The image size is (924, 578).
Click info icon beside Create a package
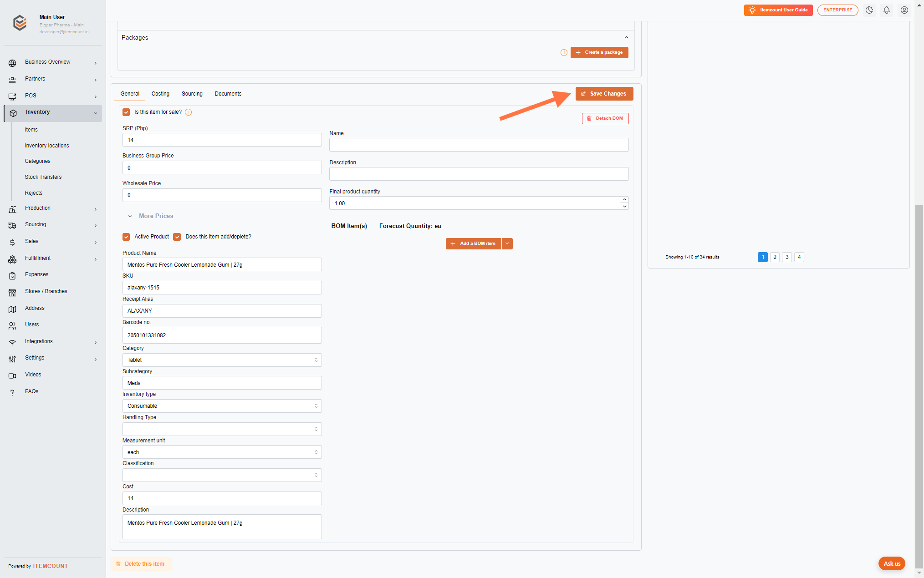click(564, 53)
